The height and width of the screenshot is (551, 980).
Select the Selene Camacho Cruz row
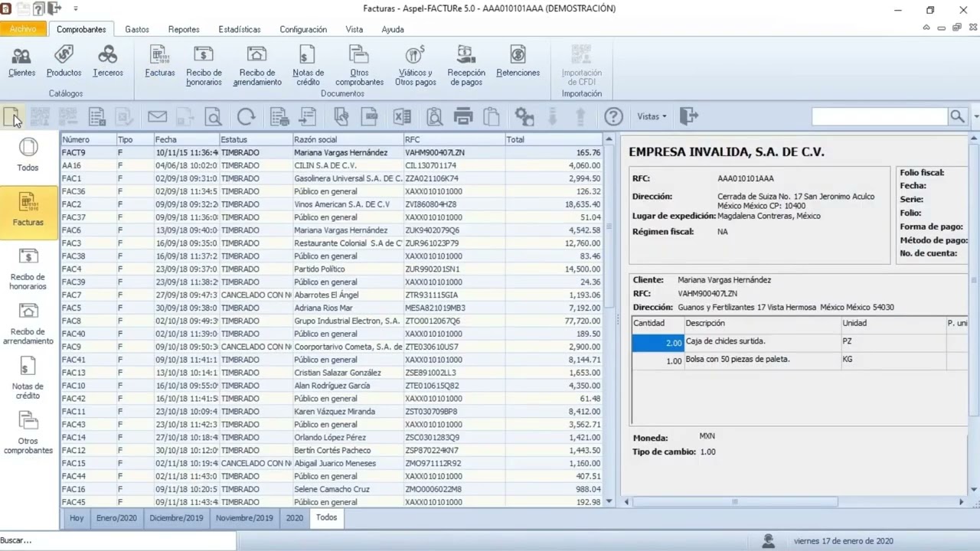tap(332, 489)
